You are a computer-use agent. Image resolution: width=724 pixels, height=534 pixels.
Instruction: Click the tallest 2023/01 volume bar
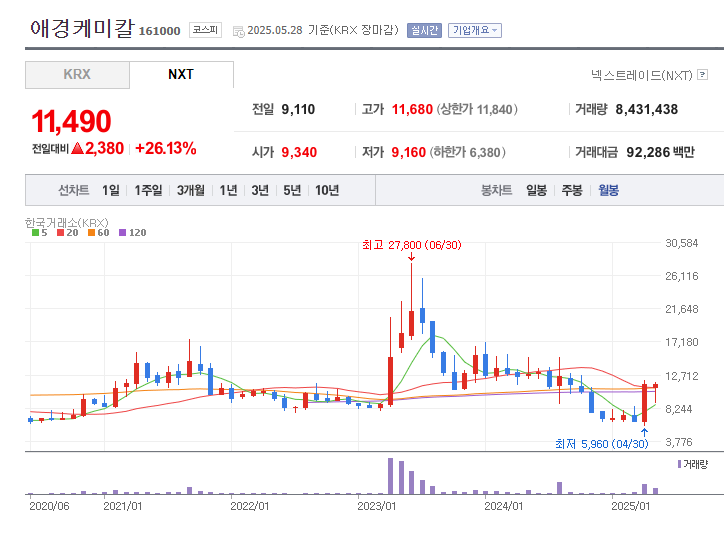click(391, 476)
